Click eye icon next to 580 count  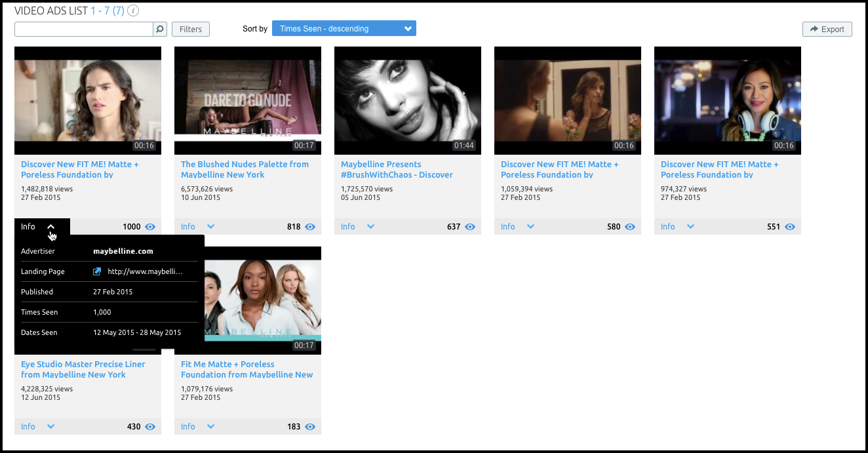coord(631,227)
